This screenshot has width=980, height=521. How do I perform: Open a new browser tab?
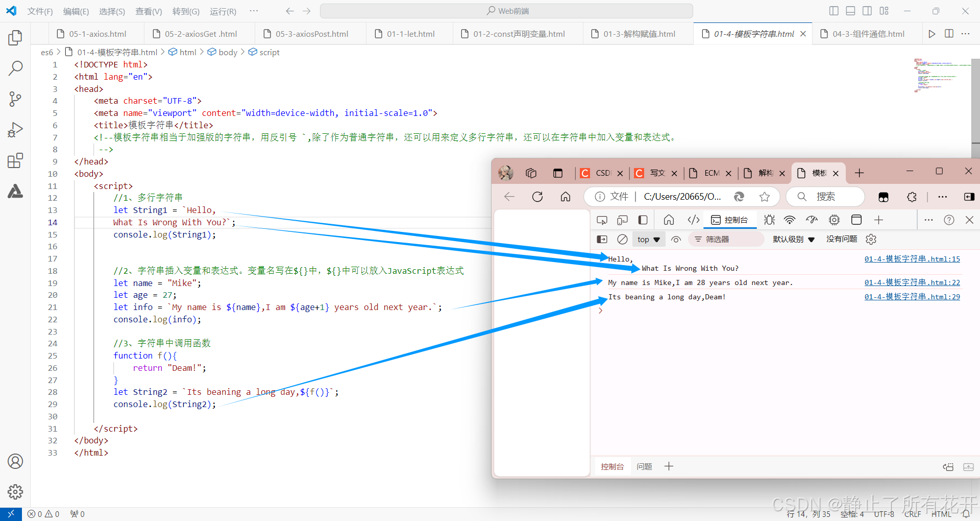[860, 173]
